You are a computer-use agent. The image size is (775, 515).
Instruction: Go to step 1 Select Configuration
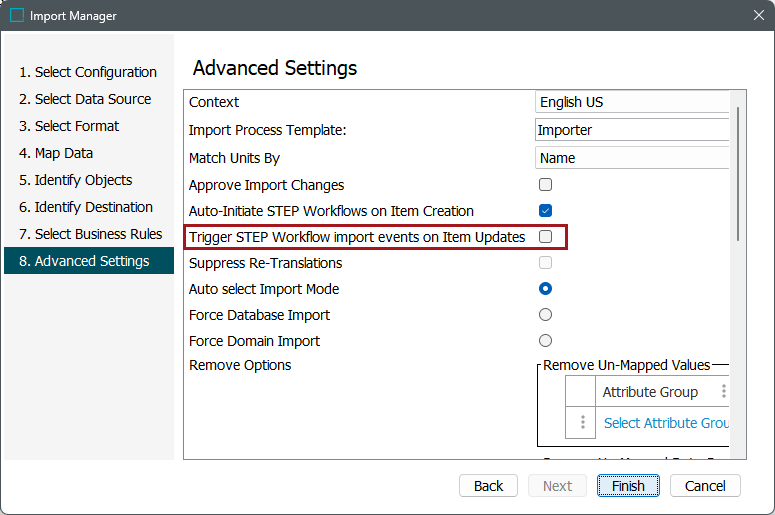point(88,72)
